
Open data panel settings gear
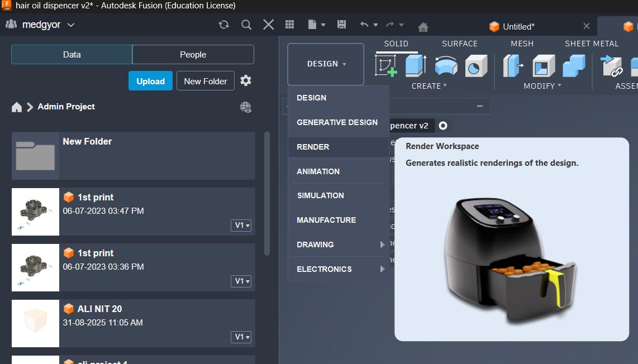pyautogui.click(x=246, y=80)
